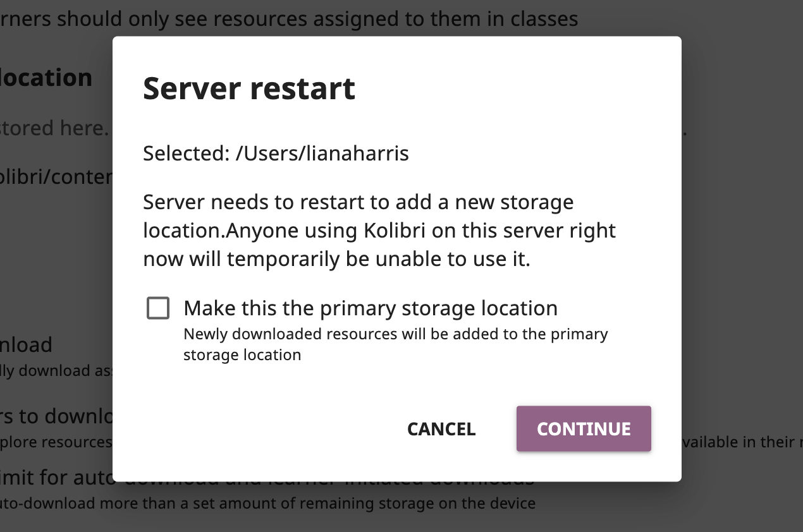Screen dimensions: 803x532
Task: Click the dimmed "limit for auto-download" heading
Action: click(x=54, y=478)
